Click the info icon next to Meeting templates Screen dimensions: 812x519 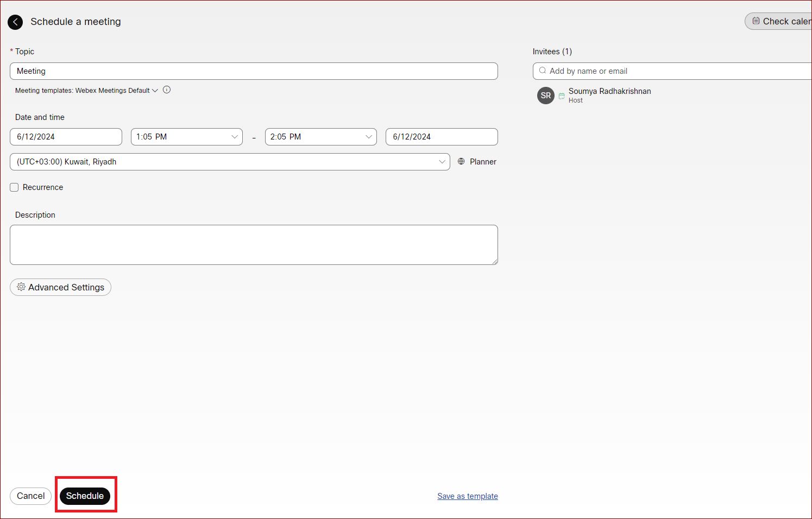tap(167, 90)
